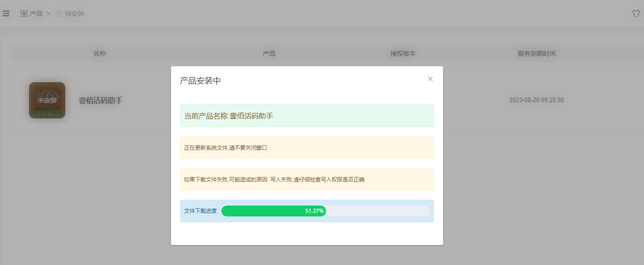Open the 产品 breadcrumb link
Viewport: 644px width, 265px height.
pyautogui.click(x=36, y=14)
